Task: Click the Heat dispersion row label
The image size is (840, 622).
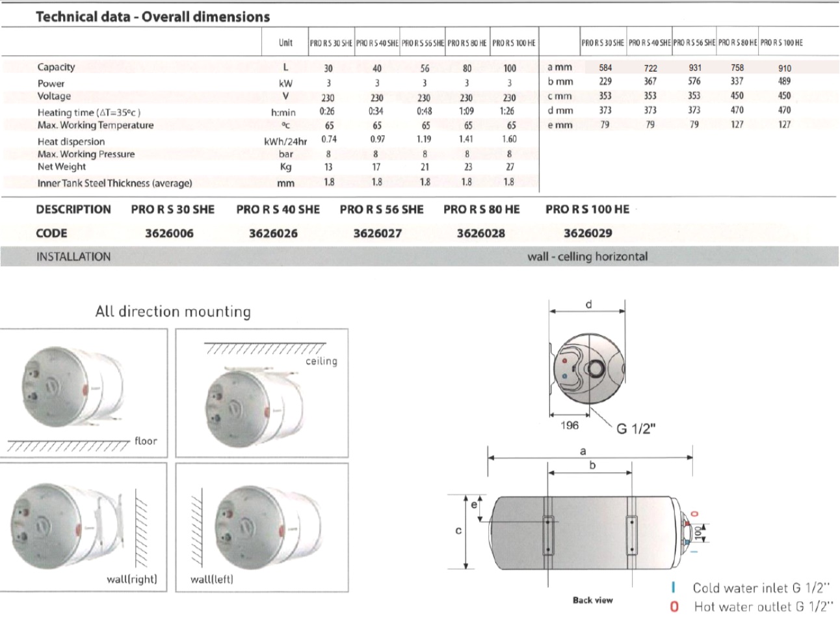Action: [x=71, y=141]
